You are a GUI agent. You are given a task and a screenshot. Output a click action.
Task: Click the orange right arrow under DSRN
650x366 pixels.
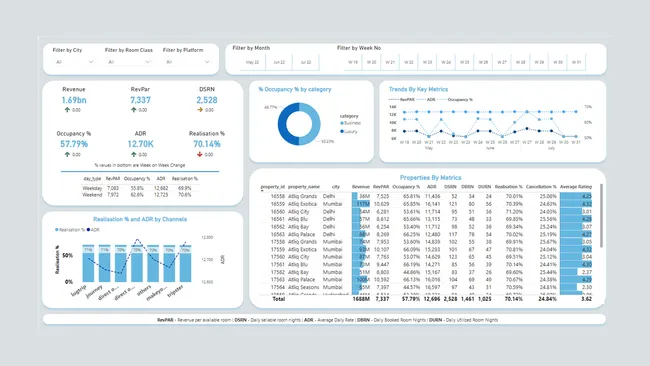click(x=200, y=110)
